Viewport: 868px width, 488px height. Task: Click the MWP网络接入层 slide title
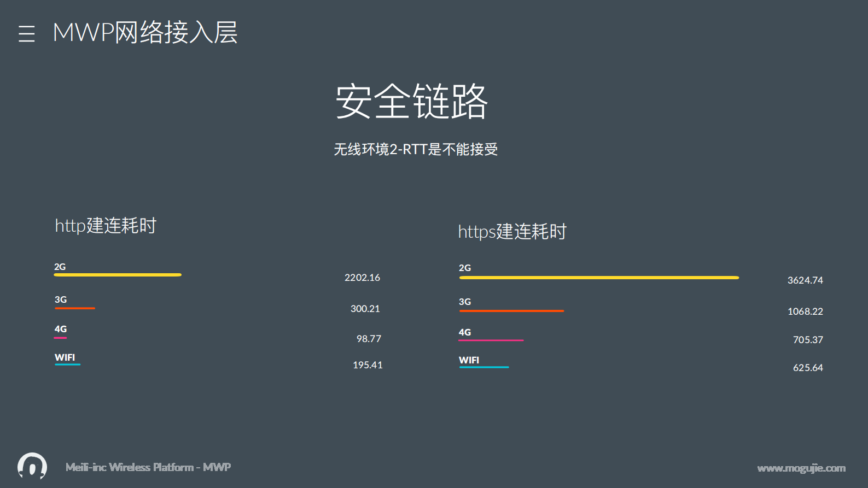(145, 32)
